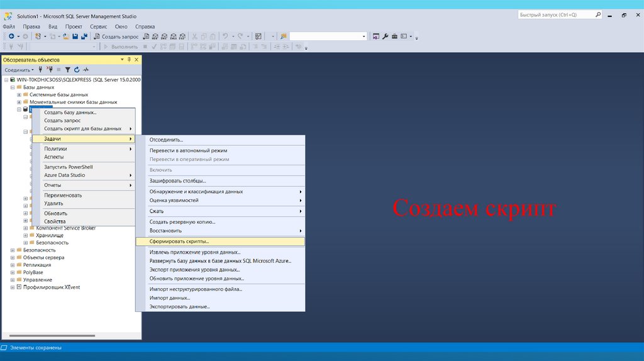Viewport: 644px width, 361px height.
Task: Refresh Object Explorer with the circular arrow icon
Action: (x=77, y=70)
